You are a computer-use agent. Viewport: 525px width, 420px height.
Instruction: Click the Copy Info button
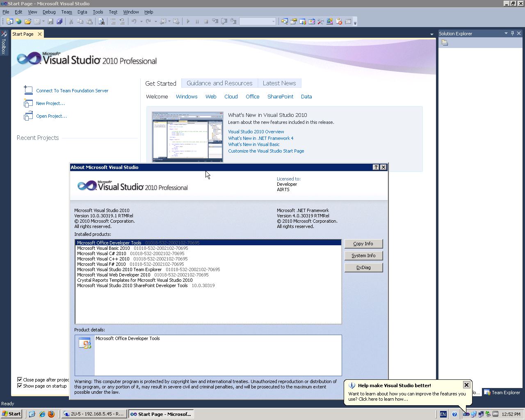pos(363,244)
